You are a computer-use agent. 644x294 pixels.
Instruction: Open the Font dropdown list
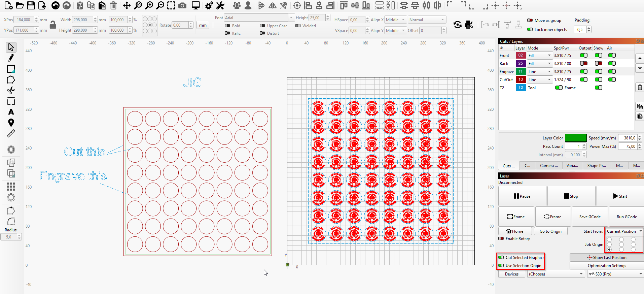(x=291, y=18)
